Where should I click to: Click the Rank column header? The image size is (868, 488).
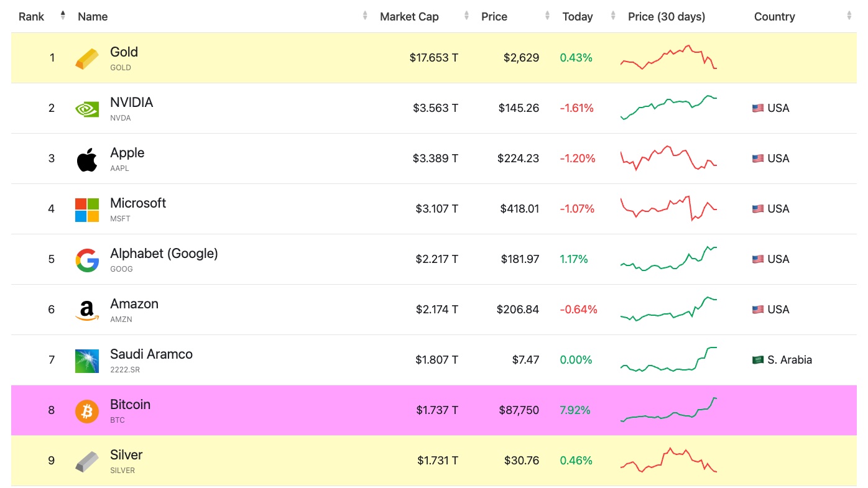31,17
